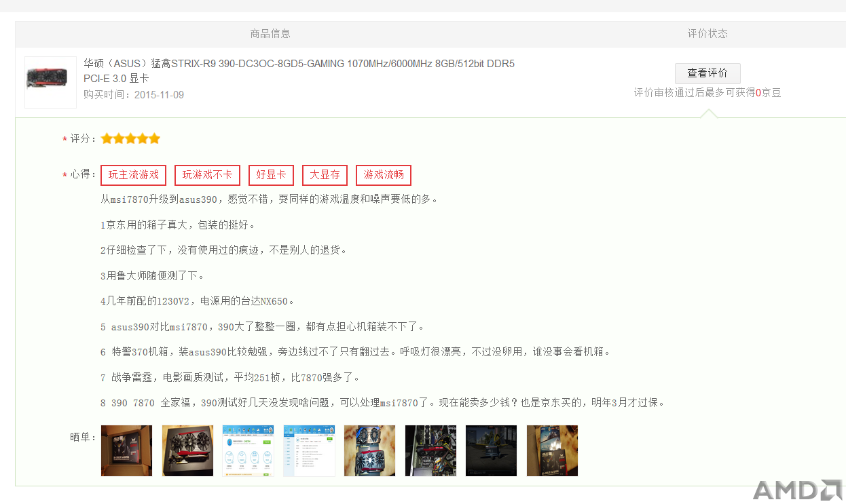846x504 pixels.
Task: Click the review line 3用鲁大师随便测了下
Action: [x=152, y=276]
